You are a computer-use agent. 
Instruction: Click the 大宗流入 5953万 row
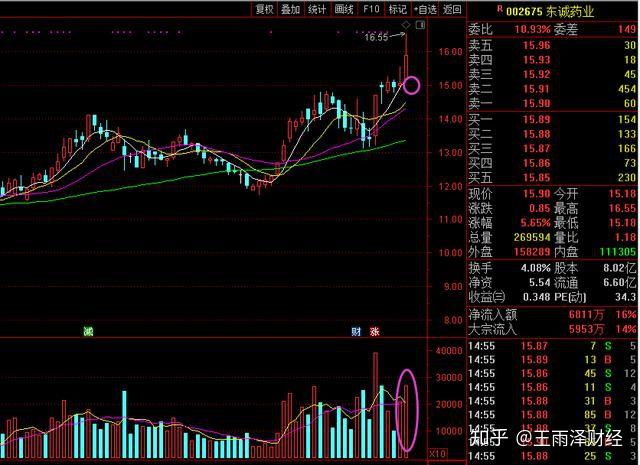(x=552, y=329)
